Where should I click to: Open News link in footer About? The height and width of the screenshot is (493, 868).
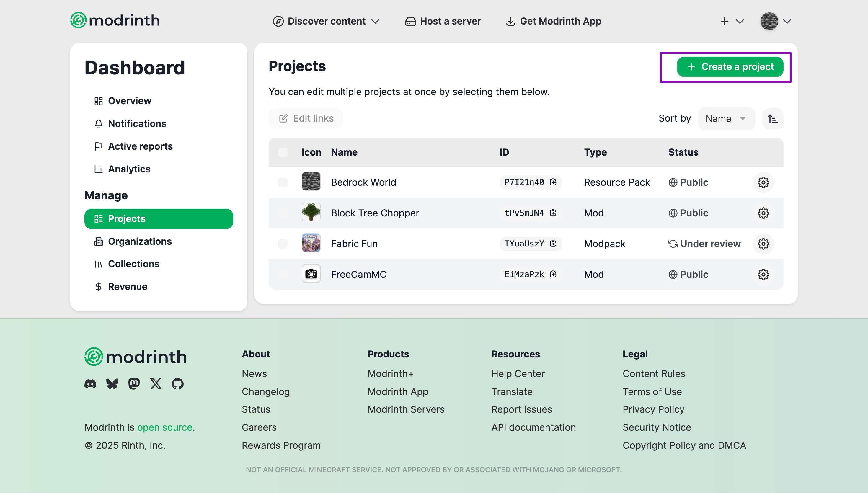point(254,374)
